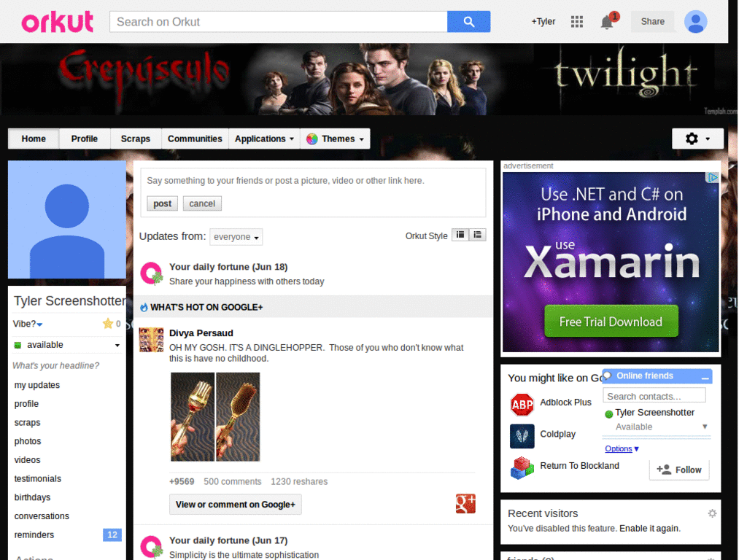Click the Recent visitors gear icon
Screen dimensions: 747x560
coord(712,513)
